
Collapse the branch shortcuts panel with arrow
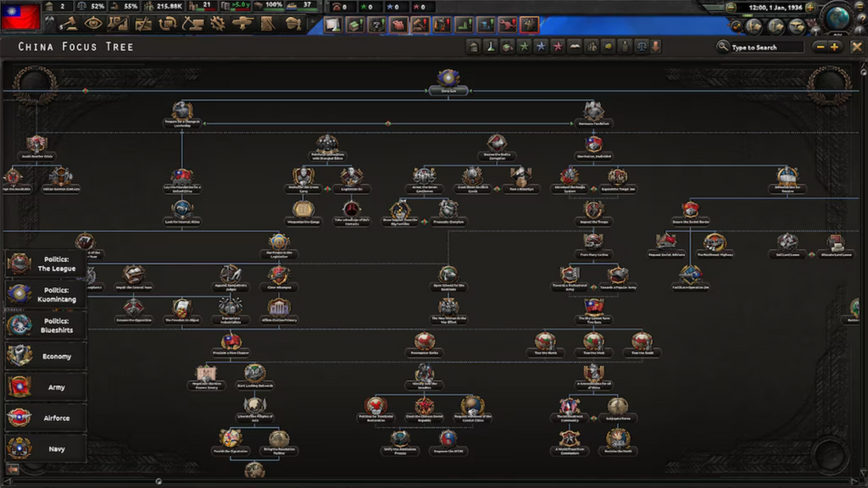(14, 469)
